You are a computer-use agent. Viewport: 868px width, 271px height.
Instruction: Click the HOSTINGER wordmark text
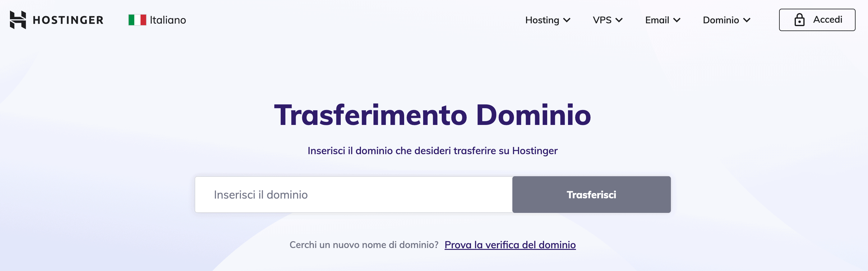68,20
